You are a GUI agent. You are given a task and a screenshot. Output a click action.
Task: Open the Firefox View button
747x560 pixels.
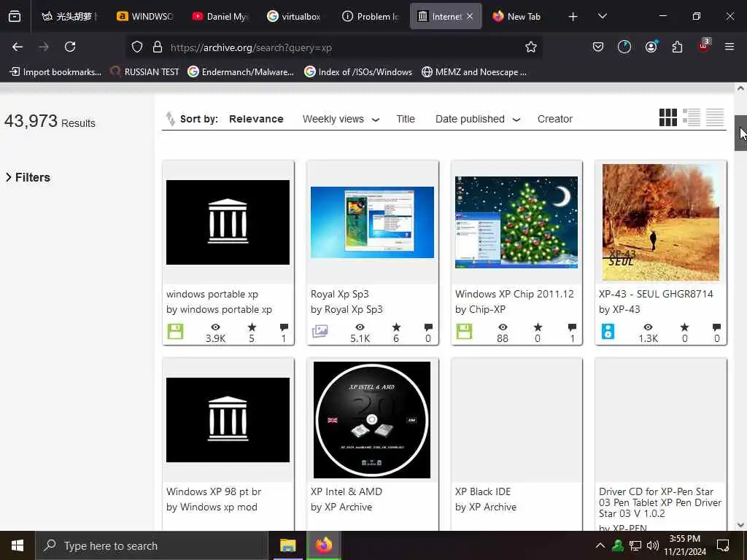point(15,16)
